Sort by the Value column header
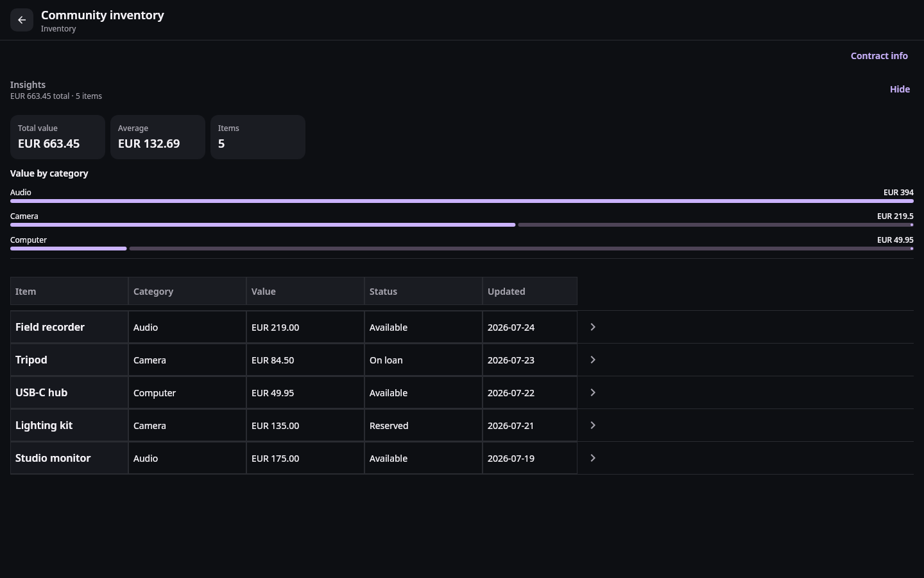The height and width of the screenshot is (578, 924). point(305,291)
